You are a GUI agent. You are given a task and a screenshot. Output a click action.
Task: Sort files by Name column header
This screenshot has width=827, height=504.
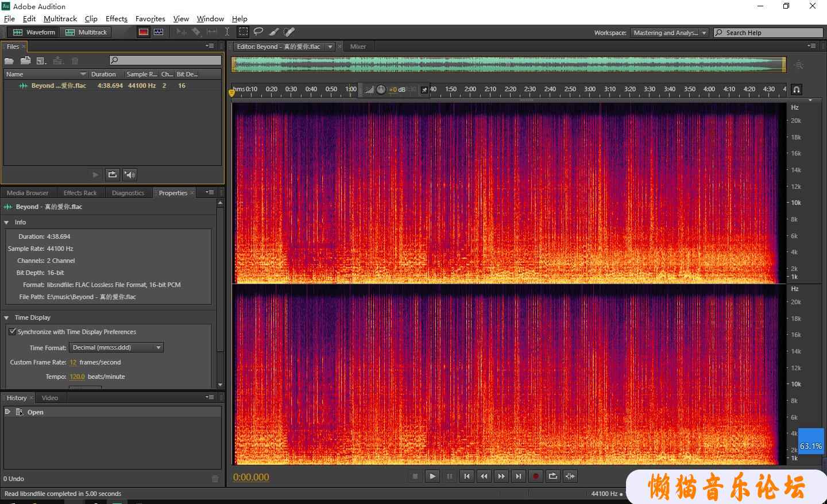click(46, 74)
